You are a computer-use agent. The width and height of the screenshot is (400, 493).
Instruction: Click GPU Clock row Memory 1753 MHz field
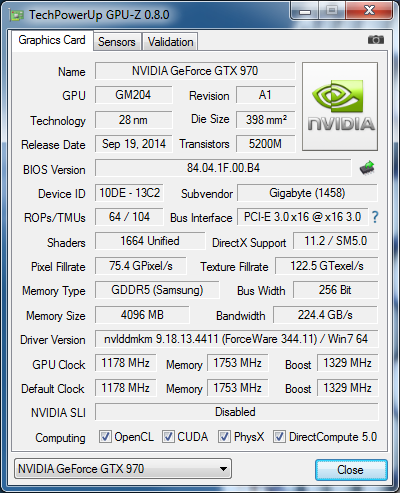point(238,363)
